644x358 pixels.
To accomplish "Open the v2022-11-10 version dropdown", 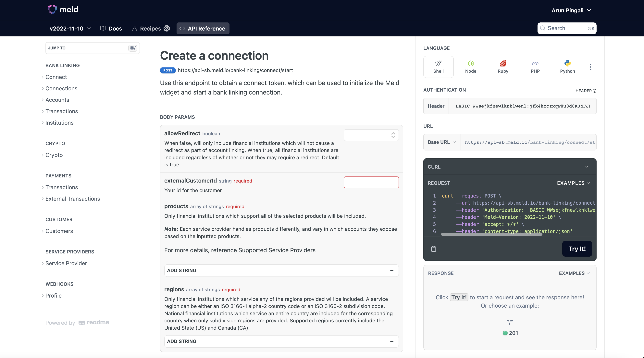I will tap(70, 29).
